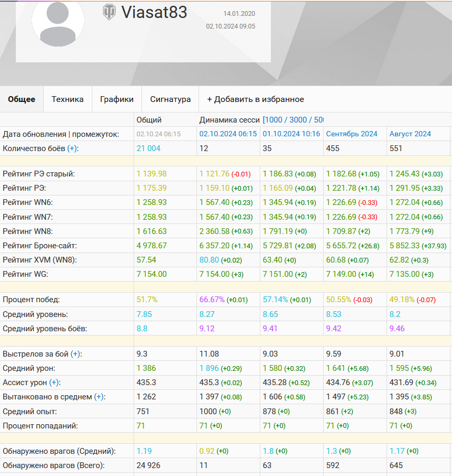The width and height of the screenshot is (452, 476).
Task: Click the World of Tanks logo icon
Action: pos(109,12)
